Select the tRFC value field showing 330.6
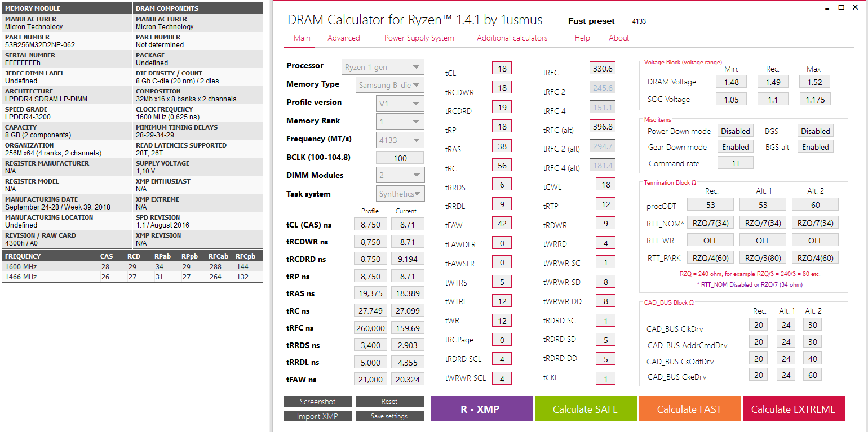The width and height of the screenshot is (868, 432). coord(603,69)
